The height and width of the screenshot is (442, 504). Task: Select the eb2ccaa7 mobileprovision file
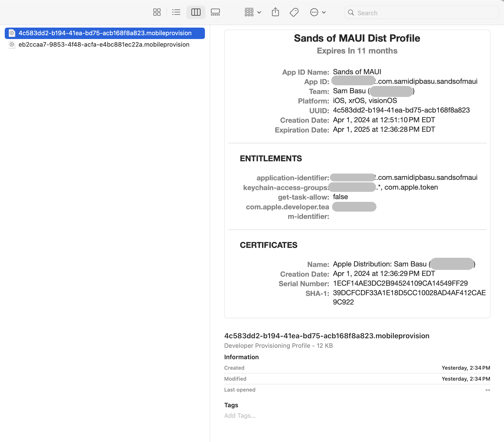tap(105, 45)
